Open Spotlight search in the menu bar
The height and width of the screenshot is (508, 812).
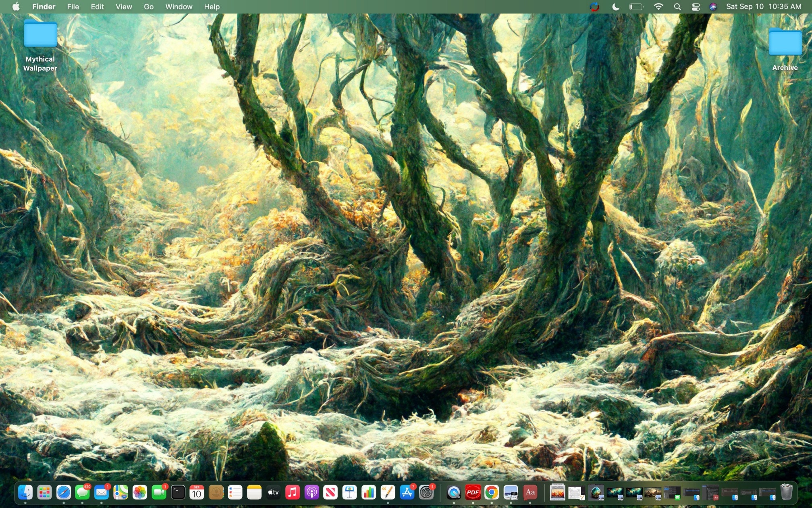677,6
